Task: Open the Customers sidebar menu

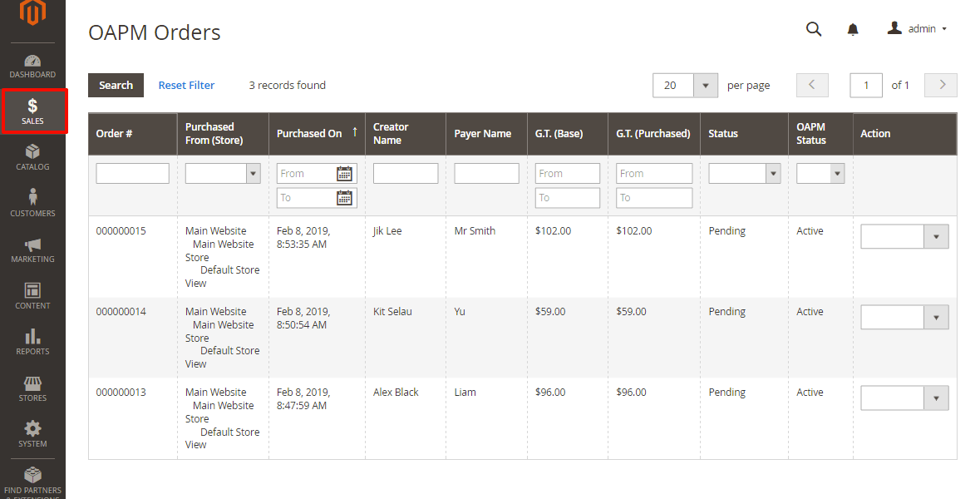Action: pyautogui.click(x=32, y=203)
